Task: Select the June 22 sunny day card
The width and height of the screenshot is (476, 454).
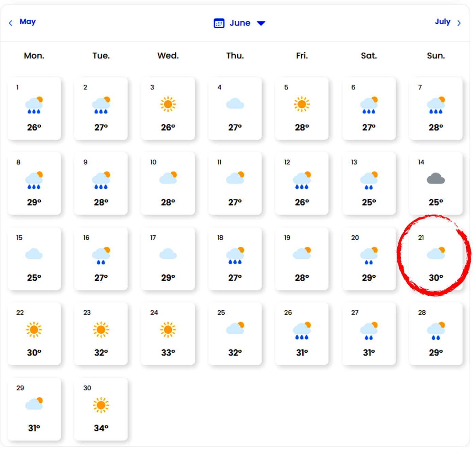Action: point(34,334)
